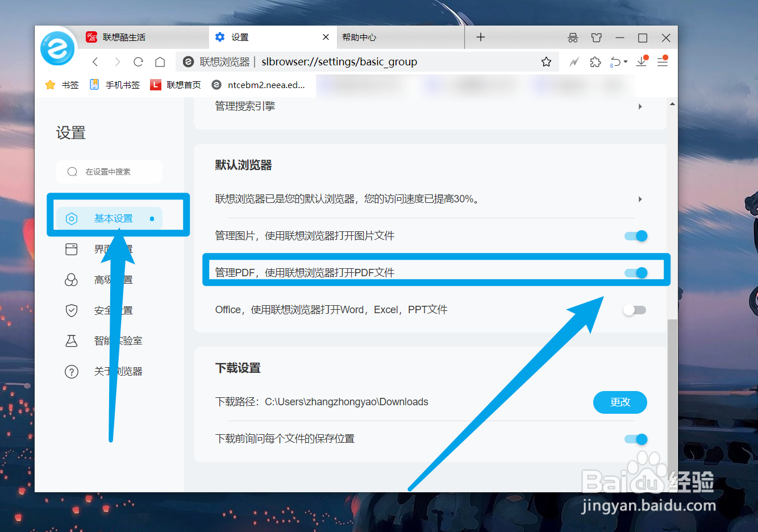The height and width of the screenshot is (532, 758).
Task: Open the downloads icon in toolbar
Action: [x=642, y=61]
